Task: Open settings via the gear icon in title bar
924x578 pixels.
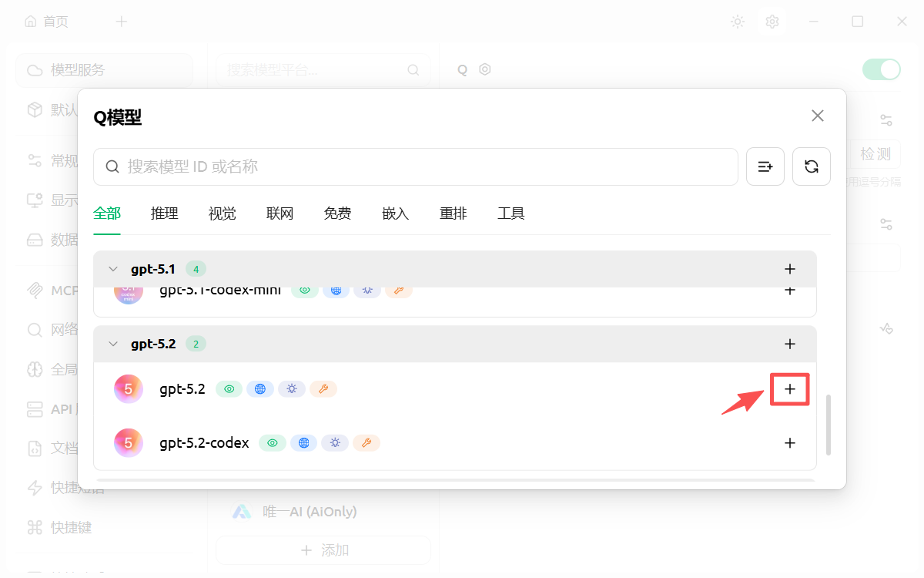Action: tap(772, 22)
